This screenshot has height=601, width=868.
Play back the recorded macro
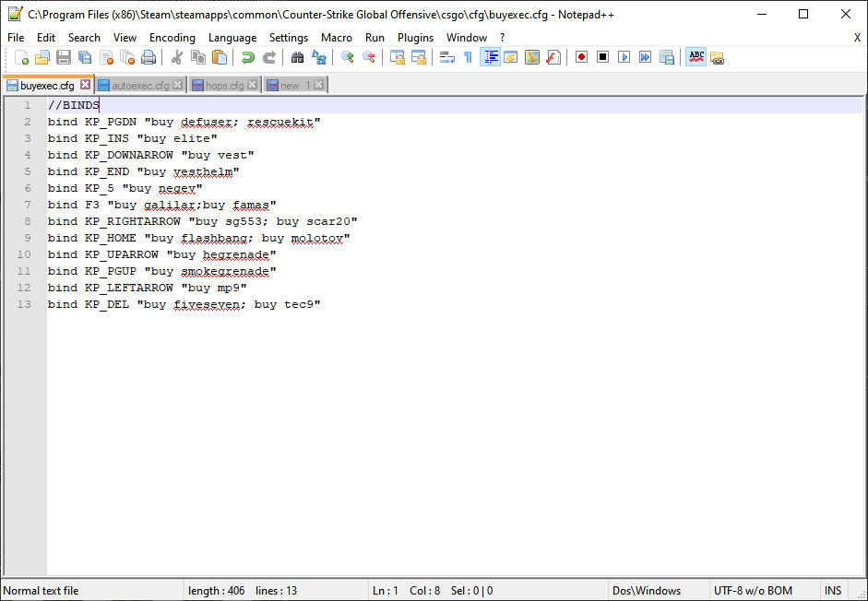click(x=624, y=57)
